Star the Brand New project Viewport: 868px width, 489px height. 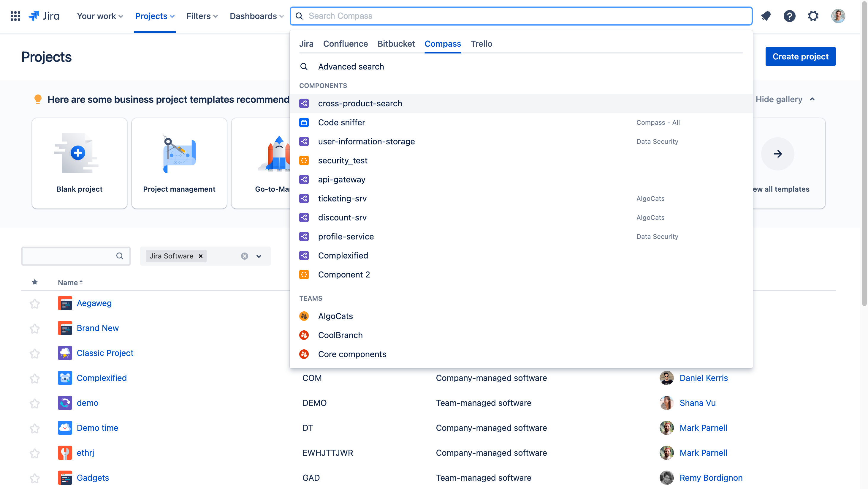[x=35, y=329]
